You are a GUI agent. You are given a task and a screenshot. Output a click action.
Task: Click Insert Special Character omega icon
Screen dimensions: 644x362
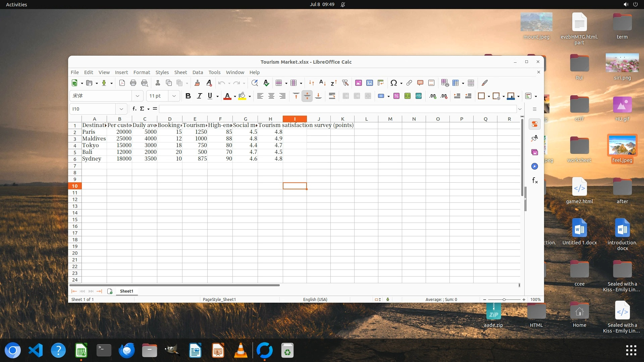[x=393, y=83]
